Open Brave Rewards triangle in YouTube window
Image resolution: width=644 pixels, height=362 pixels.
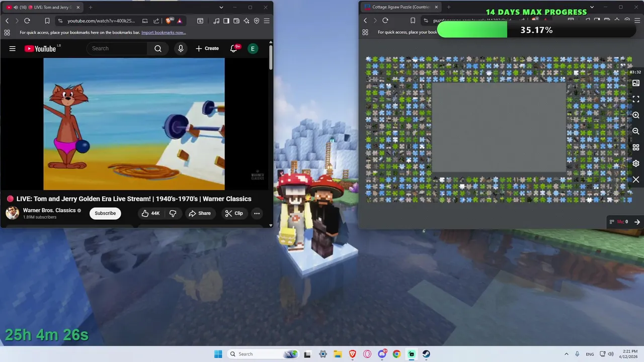(x=180, y=21)
